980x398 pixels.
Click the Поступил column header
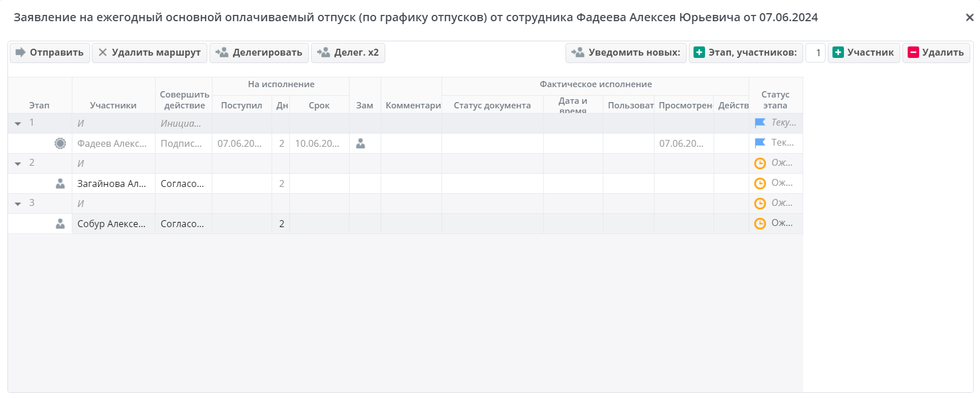(x=242, y=106)
